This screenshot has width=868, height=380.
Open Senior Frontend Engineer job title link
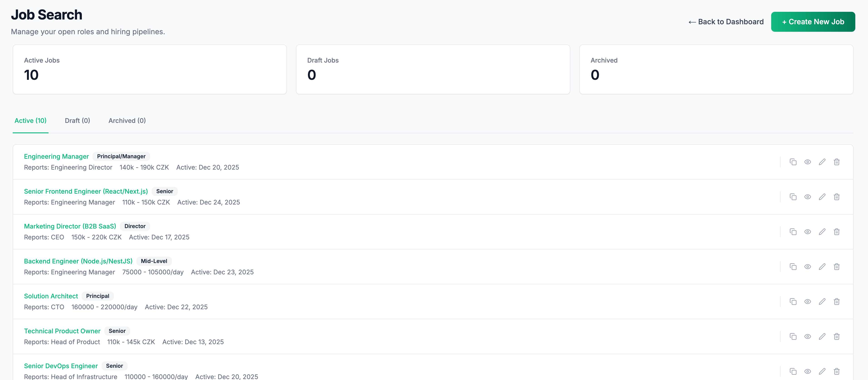pyautogui.click(x=85, y=191)
